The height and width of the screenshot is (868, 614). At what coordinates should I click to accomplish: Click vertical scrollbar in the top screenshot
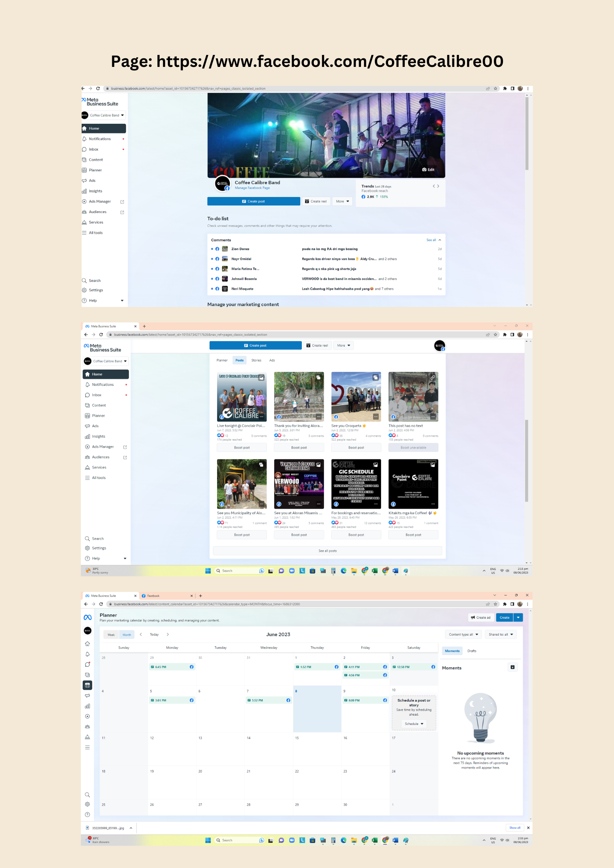click(x=527, y=133)
